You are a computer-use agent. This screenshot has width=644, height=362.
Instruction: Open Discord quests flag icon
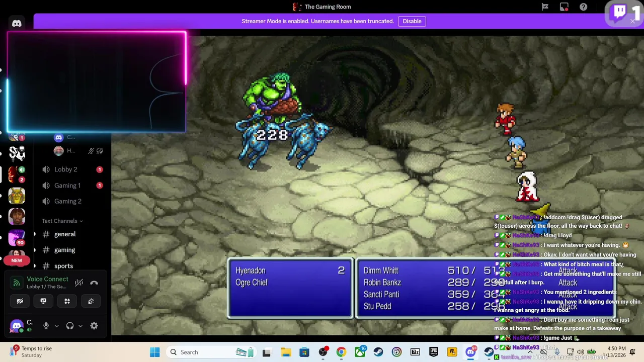pos(545,7)
